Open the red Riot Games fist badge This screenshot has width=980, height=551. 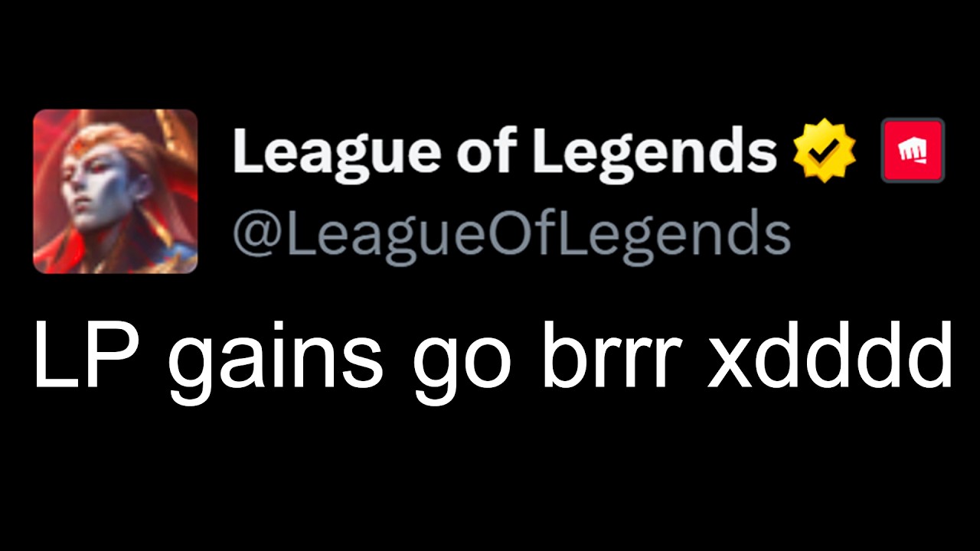(x=913, y=150)
